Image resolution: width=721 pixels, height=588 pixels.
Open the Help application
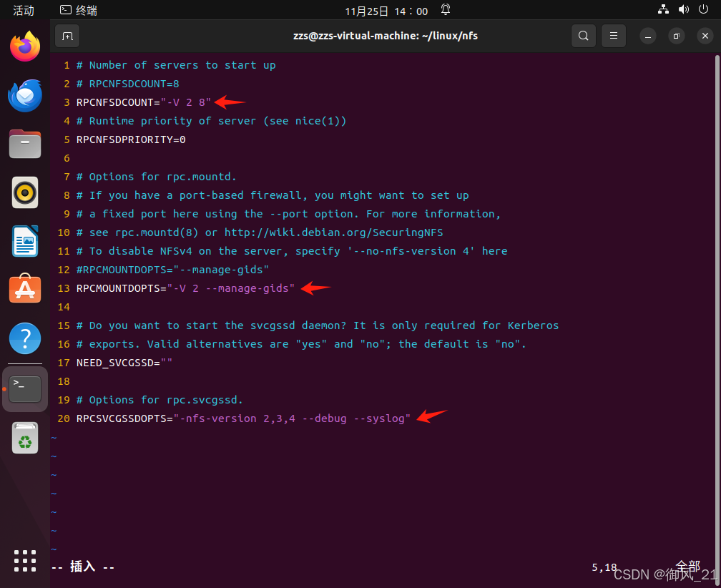[24, 339]
